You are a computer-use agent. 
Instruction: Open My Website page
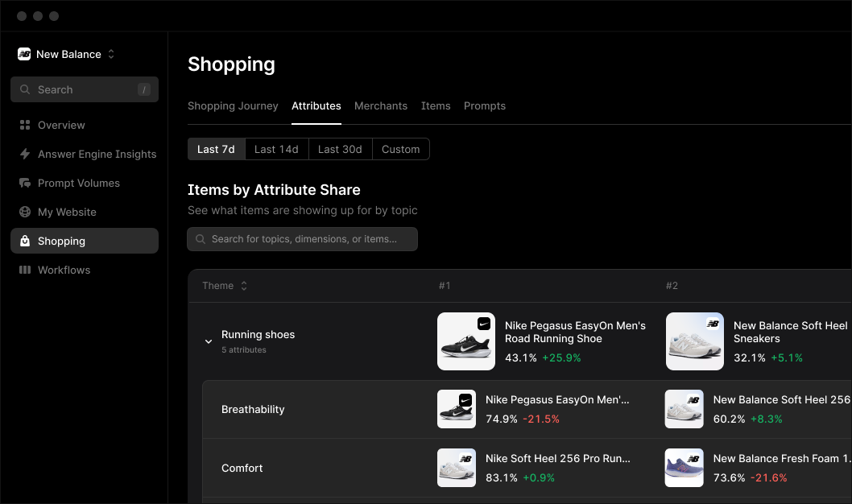(x=85, y=212)
